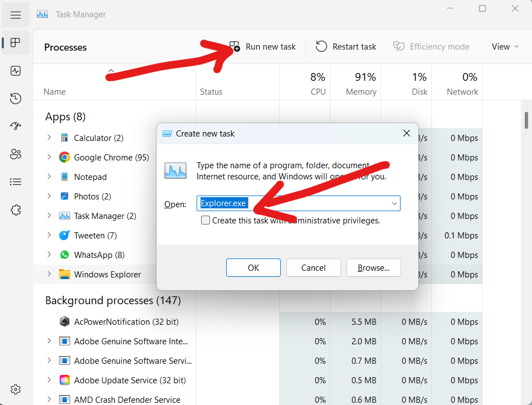Screen dimensions: 532x405
Task: Click the 5.5 MB memory cell
Action: [355, 321]
